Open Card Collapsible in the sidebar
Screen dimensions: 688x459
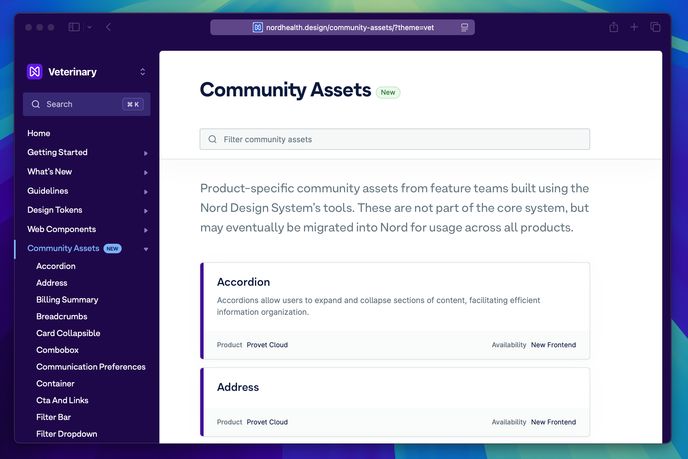68,333
